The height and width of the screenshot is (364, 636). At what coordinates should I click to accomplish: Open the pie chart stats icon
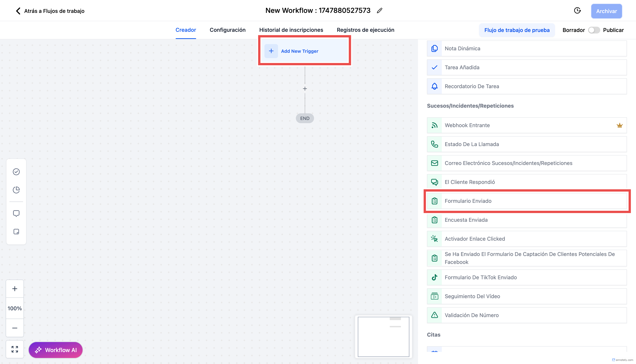pyautogui.click(x=16, y=190)
